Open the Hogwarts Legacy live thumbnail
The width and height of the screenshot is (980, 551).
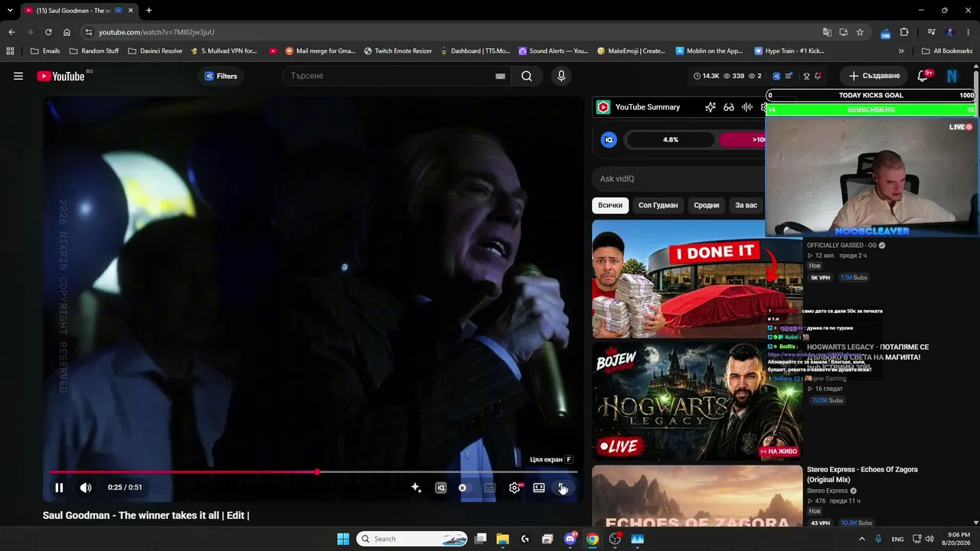(697, 402)
